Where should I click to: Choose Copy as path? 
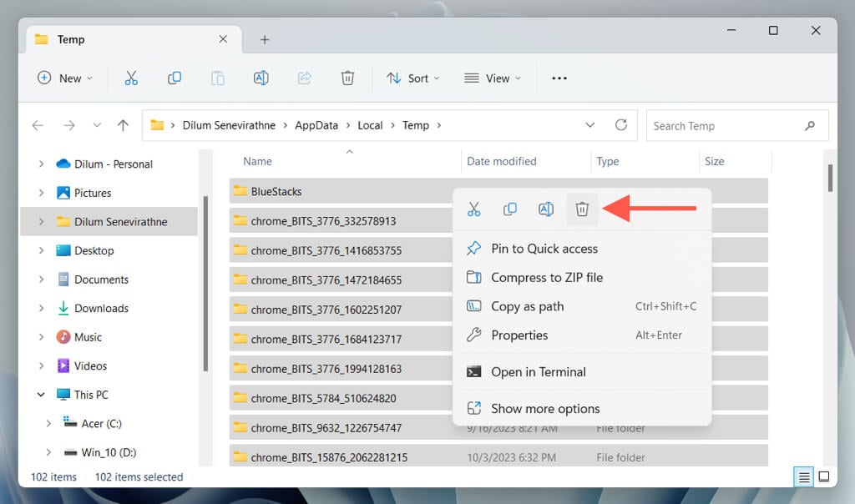582,306
